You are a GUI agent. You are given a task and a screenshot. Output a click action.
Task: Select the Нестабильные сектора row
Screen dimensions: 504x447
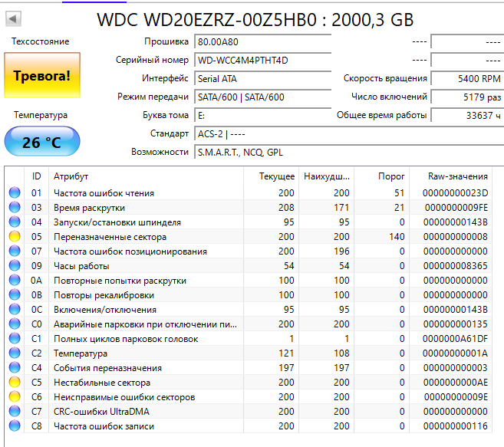tap(248, 382)
